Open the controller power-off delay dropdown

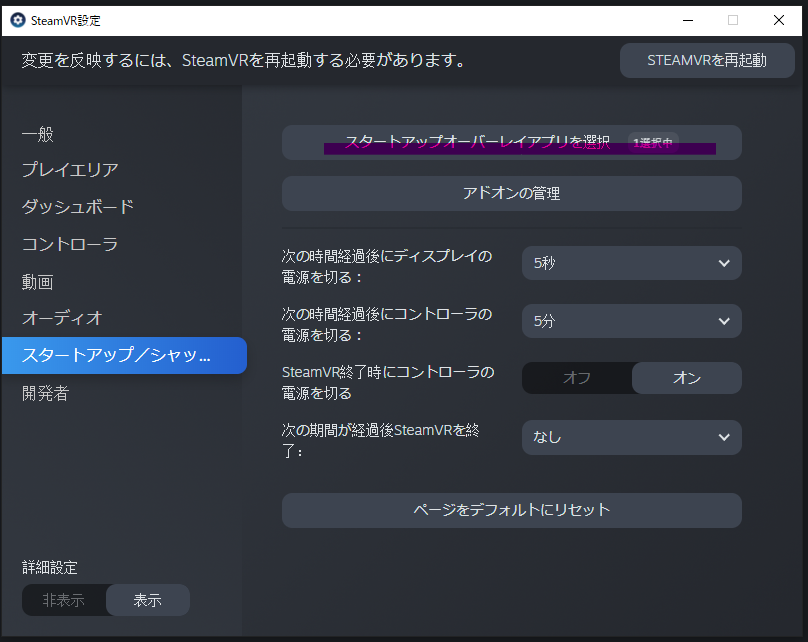[x=631, y=321]
